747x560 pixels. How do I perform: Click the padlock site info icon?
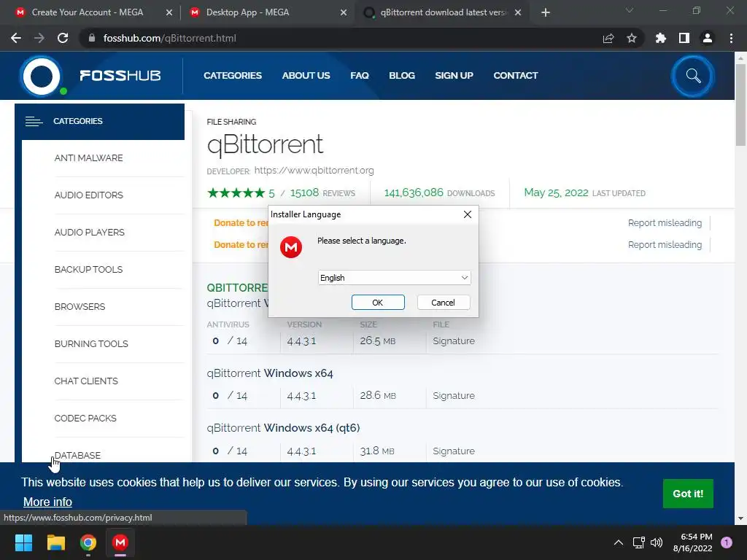(92, 38)
